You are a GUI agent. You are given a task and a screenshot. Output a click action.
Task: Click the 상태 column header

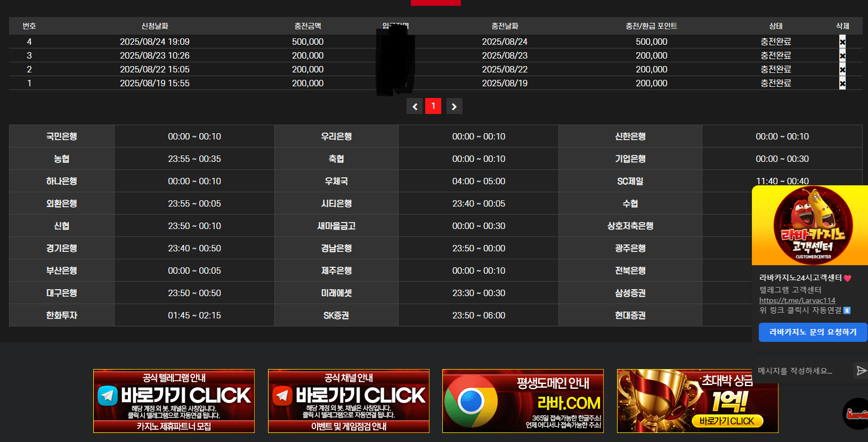776,26
